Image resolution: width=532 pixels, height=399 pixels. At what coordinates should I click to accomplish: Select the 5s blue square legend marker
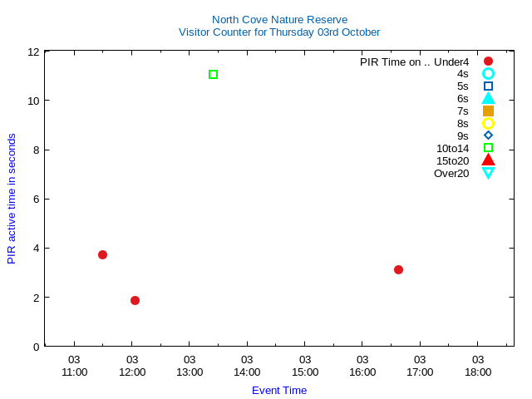(x=488, y=86)
